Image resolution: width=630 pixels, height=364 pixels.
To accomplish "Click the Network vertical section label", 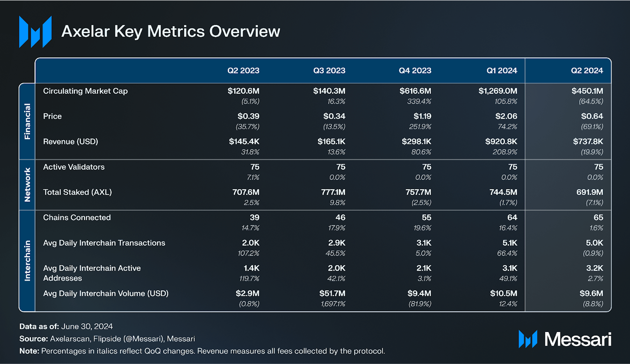I will click(x=27, y=185).
